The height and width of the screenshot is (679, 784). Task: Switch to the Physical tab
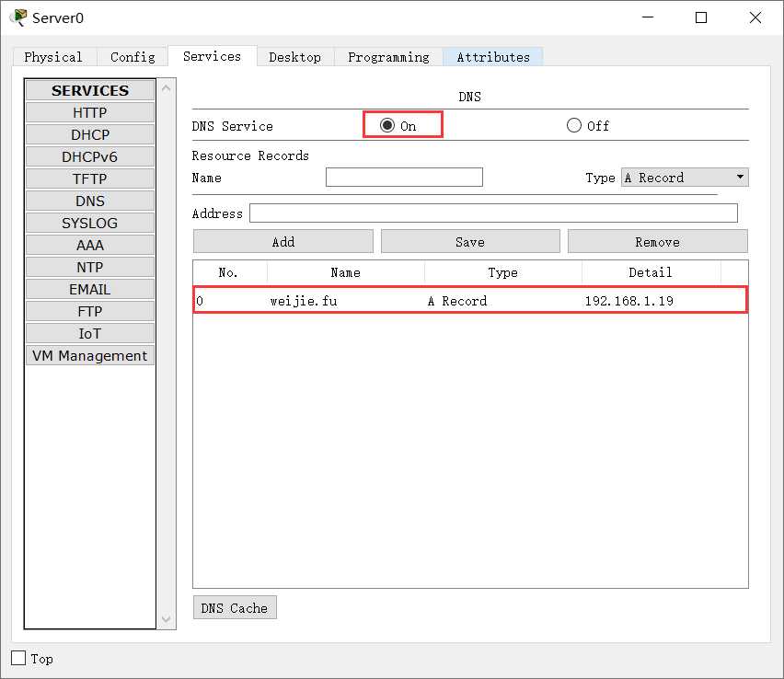53,57
